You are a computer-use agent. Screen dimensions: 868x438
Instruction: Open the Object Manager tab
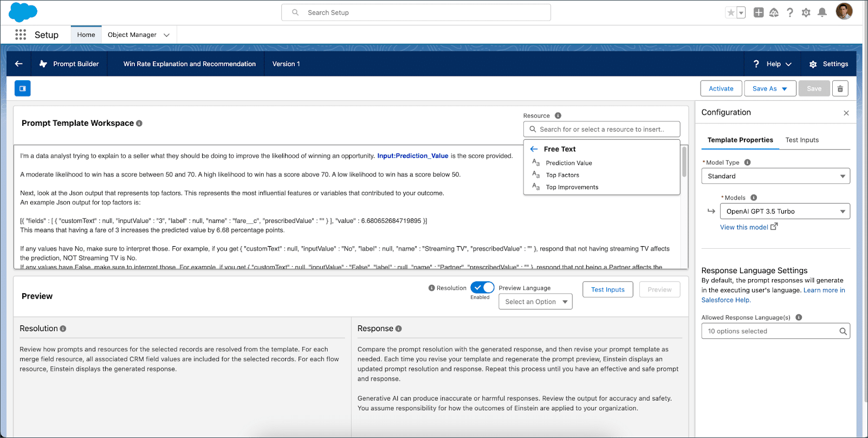point(132,35)
